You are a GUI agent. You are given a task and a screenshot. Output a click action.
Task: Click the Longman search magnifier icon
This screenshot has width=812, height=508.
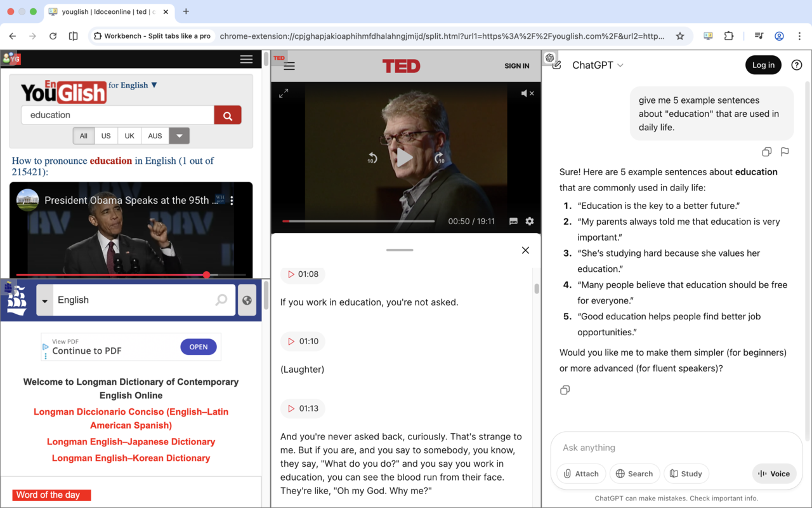coord(221,300)
